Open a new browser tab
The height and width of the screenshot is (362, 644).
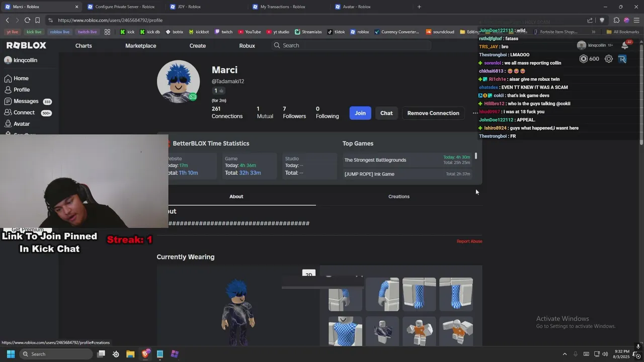(419, 7)
